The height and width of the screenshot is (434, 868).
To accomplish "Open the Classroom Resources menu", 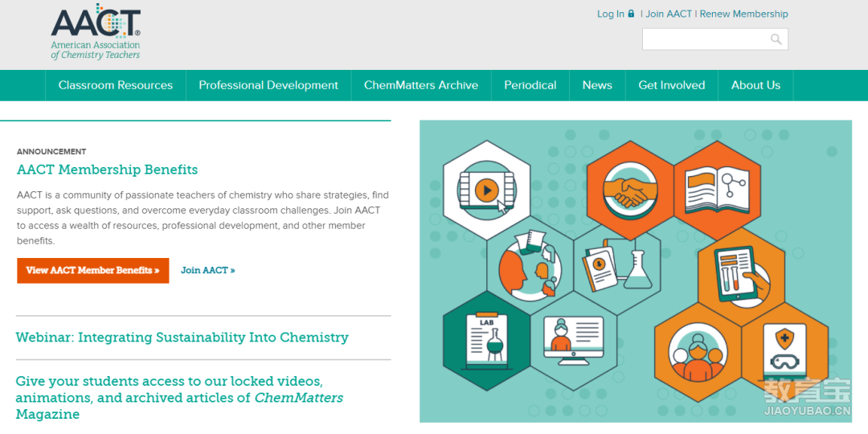I will tap(116, 85).
